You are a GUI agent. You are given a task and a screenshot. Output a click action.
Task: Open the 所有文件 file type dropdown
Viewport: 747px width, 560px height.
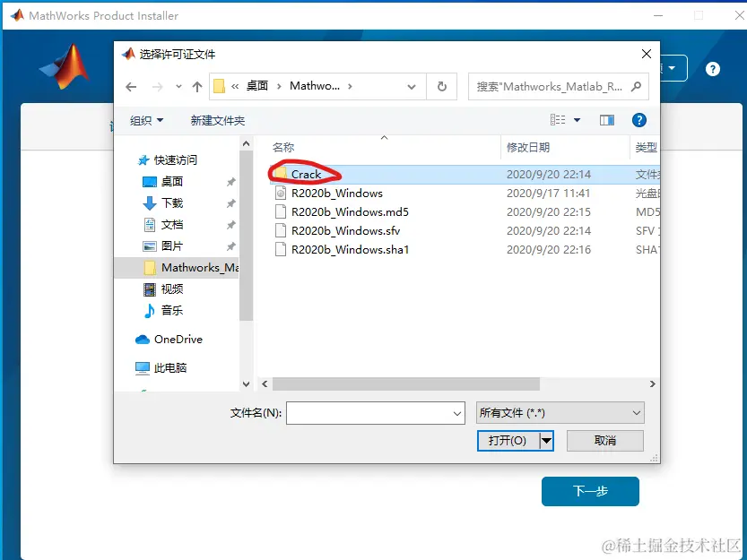(560, 413)
